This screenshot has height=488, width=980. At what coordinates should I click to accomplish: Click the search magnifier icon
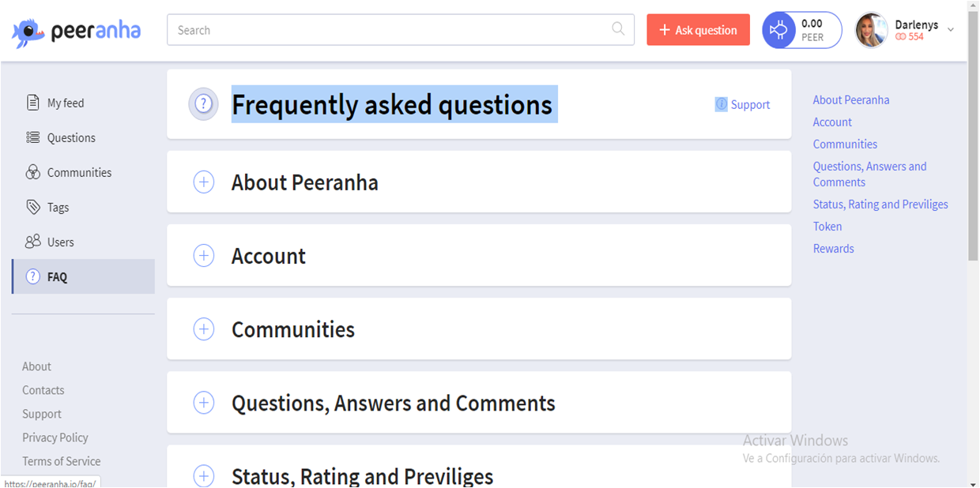[619, 29]
